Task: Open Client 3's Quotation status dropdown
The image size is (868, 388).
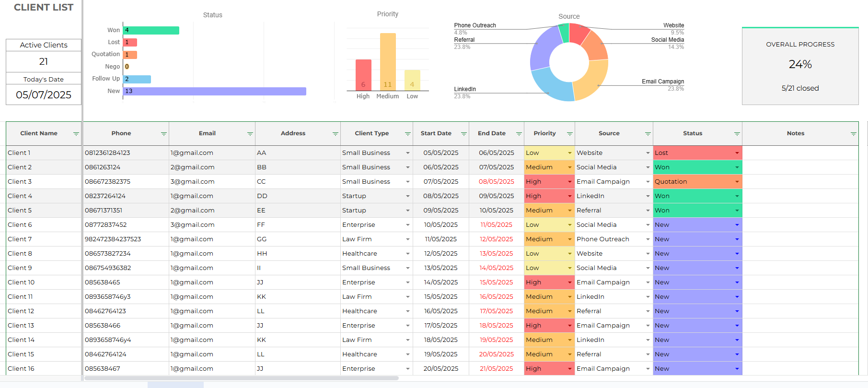Action: coord(737,182)
